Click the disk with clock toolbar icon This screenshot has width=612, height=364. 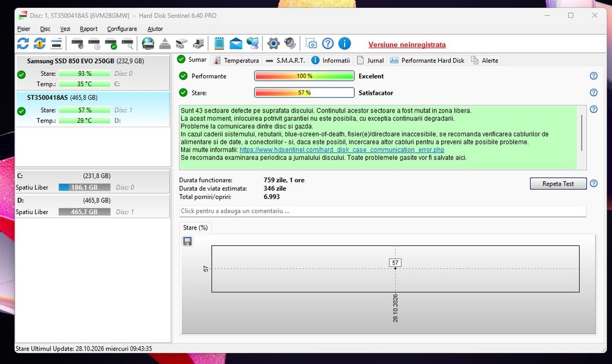[94, 43]
